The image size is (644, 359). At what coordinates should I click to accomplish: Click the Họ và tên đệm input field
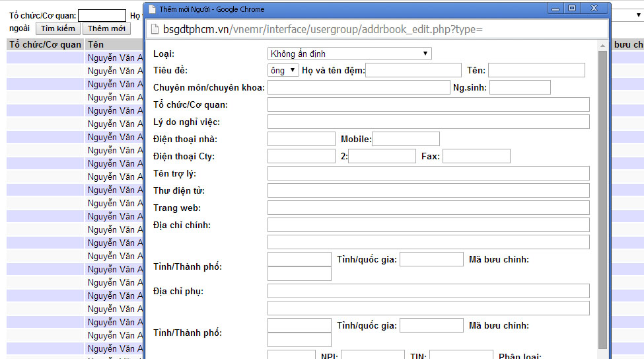[413, 70]
